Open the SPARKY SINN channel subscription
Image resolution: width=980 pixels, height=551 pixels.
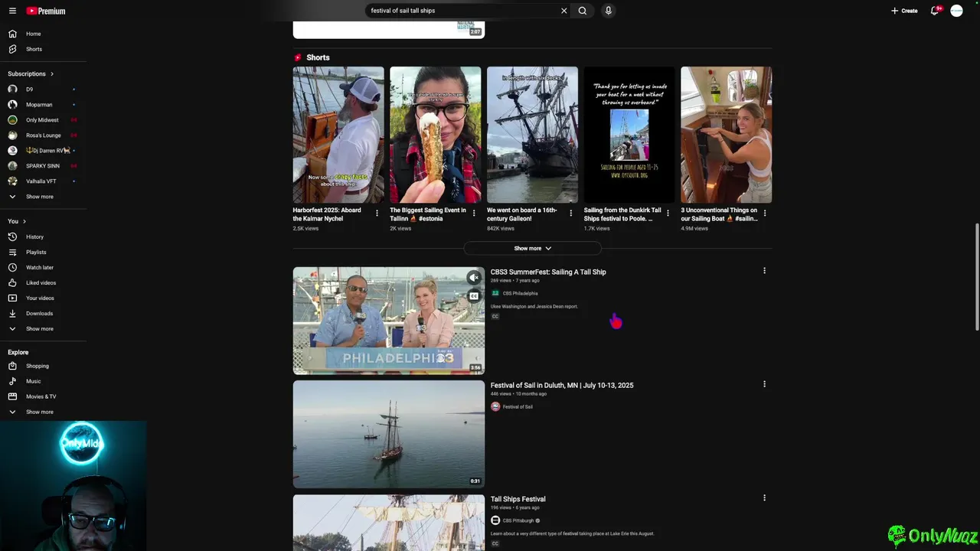(x=43, y=166)
